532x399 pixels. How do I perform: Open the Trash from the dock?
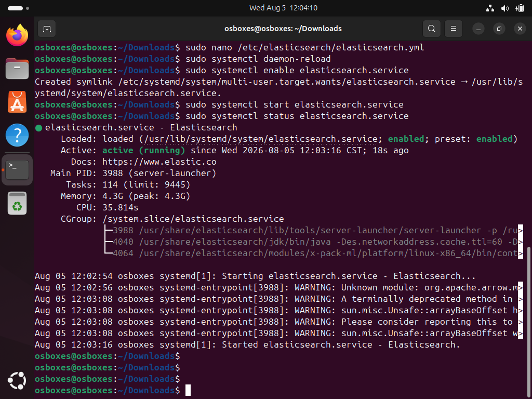click(x=17, y=203)
